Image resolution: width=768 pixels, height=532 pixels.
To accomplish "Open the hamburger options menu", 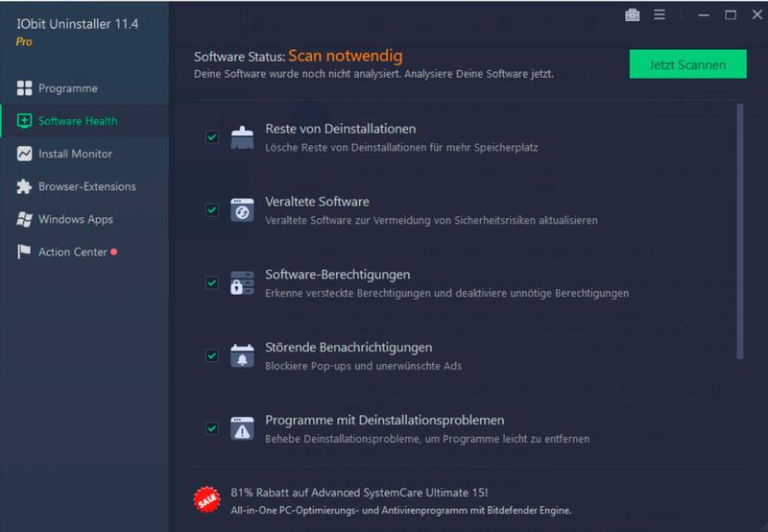I will 660,15.
